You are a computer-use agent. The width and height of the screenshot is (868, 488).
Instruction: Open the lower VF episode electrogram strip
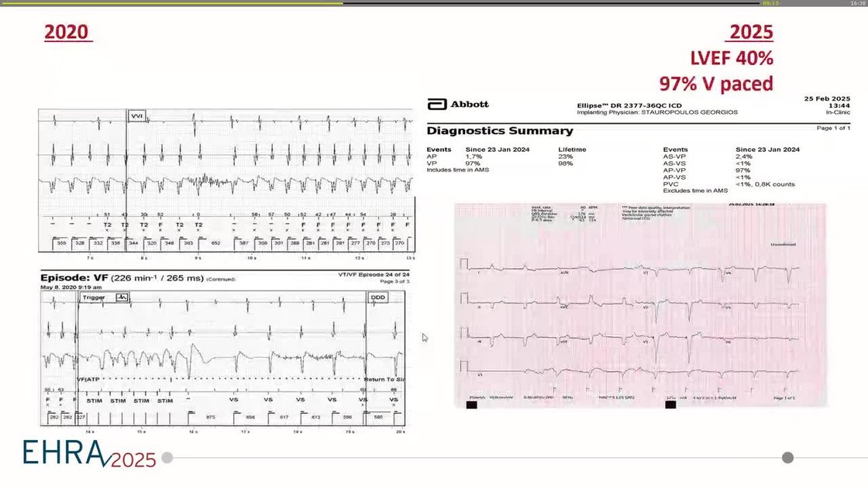(x=222, y=359)
